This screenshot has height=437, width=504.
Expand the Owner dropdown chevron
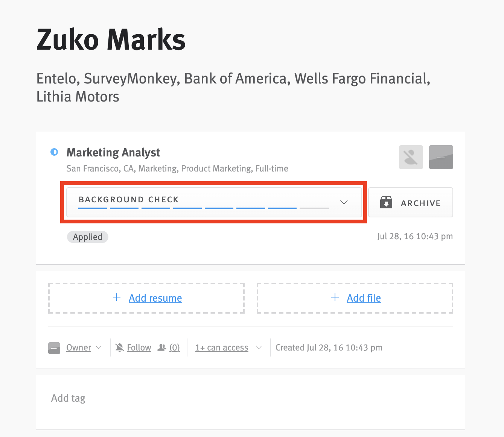tap(99, 347)
